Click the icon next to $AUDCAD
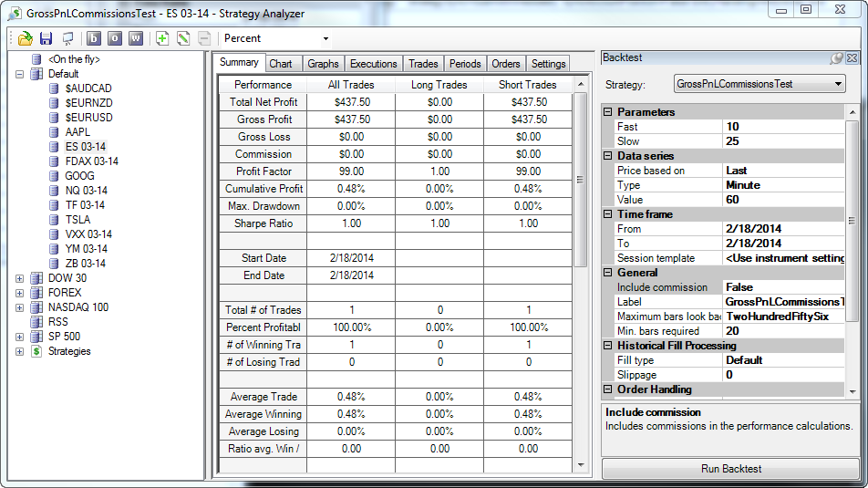The image size is (868, 488). point(54,88)
